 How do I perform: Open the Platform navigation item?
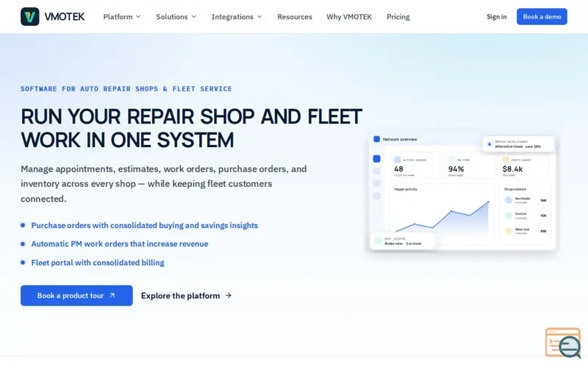(118, 16)
